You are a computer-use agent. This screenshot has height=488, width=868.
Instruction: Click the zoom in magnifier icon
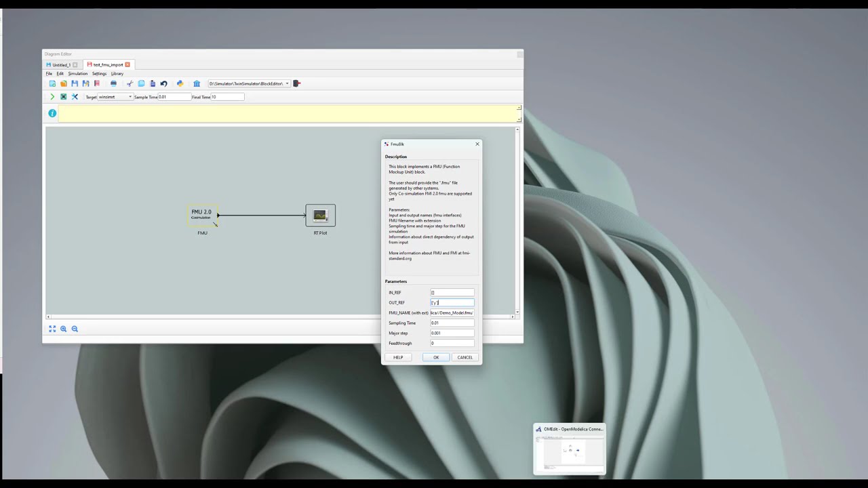click(64, 329)
